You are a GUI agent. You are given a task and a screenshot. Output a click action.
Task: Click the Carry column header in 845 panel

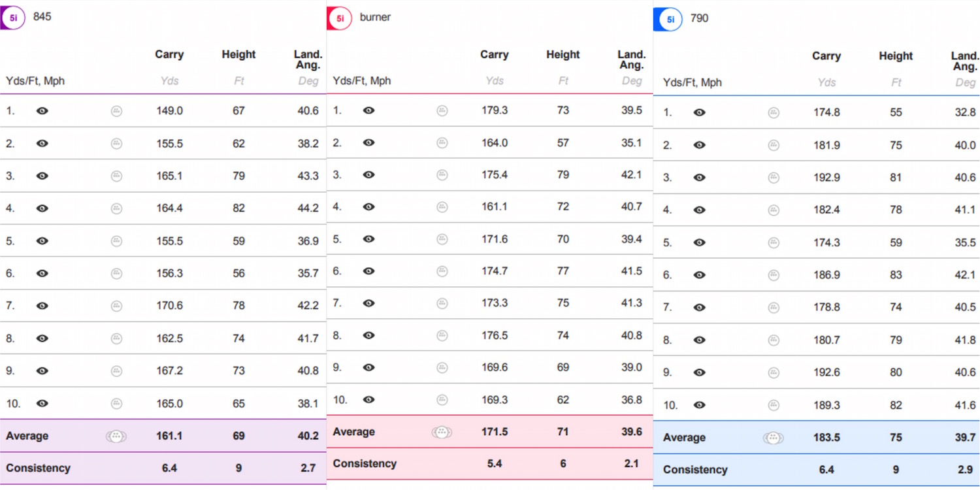pyautogui.click(x=169, y=54)
